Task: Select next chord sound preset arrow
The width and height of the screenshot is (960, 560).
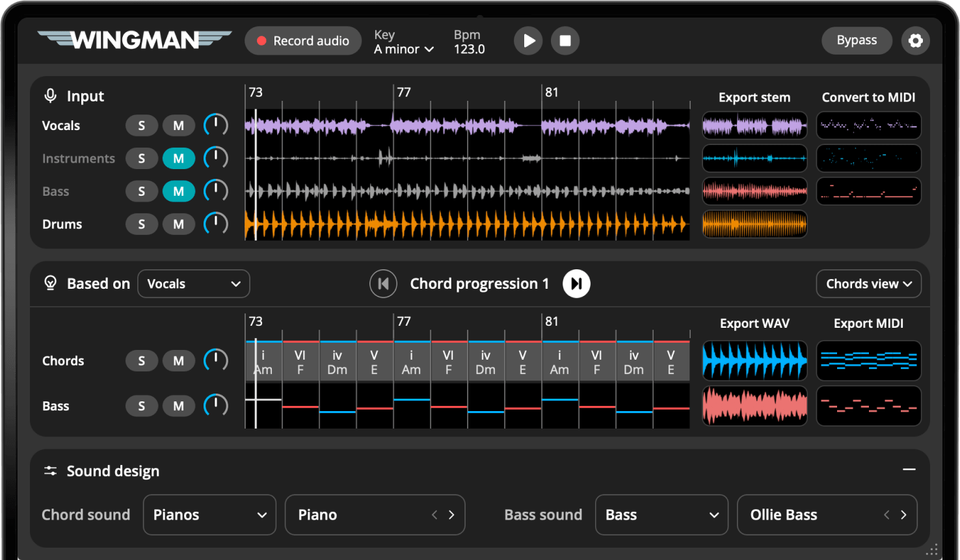Action: click(451, 514)
